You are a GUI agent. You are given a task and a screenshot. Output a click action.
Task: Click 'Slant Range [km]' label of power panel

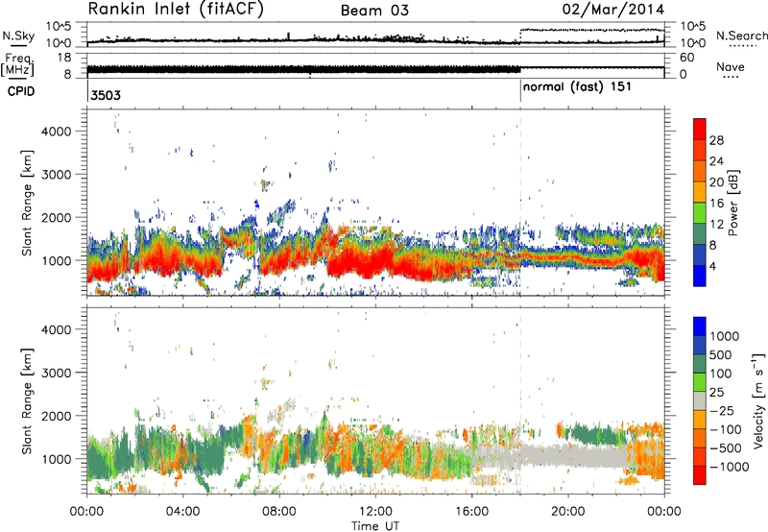[x=27, y=203]
